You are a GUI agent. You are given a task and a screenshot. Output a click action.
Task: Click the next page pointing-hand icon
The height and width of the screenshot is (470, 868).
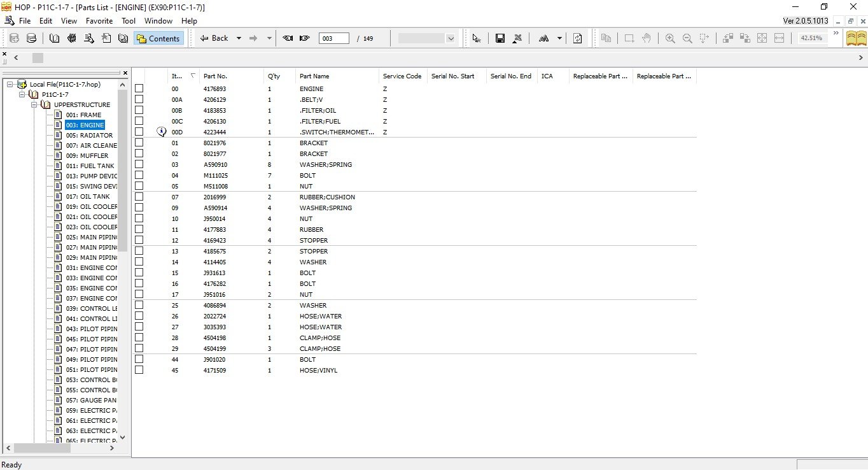click(305, 38)
